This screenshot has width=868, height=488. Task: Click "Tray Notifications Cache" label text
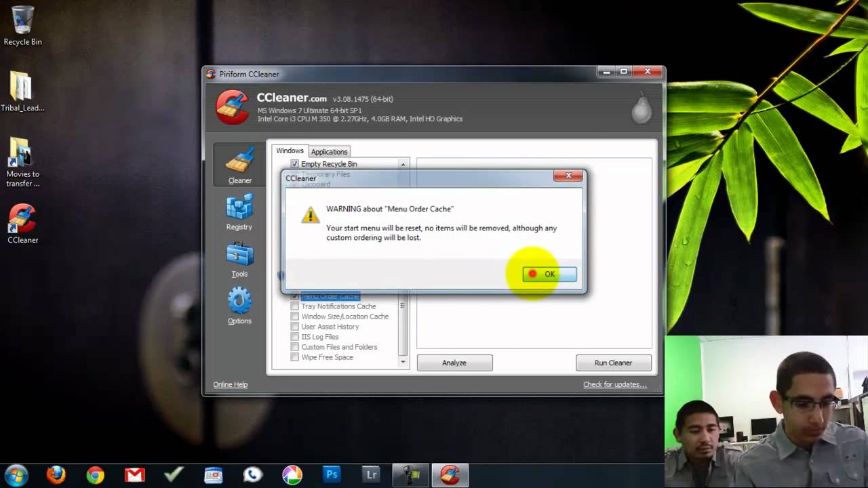338,306
